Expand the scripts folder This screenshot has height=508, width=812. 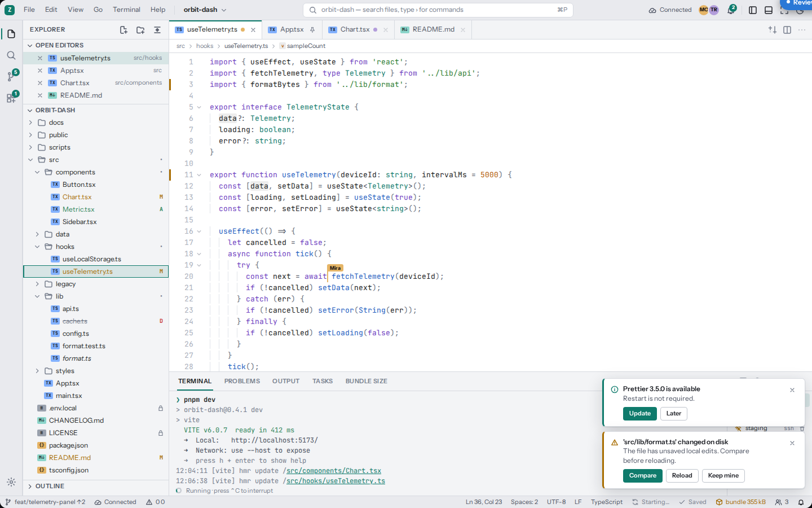pos(96,147)
